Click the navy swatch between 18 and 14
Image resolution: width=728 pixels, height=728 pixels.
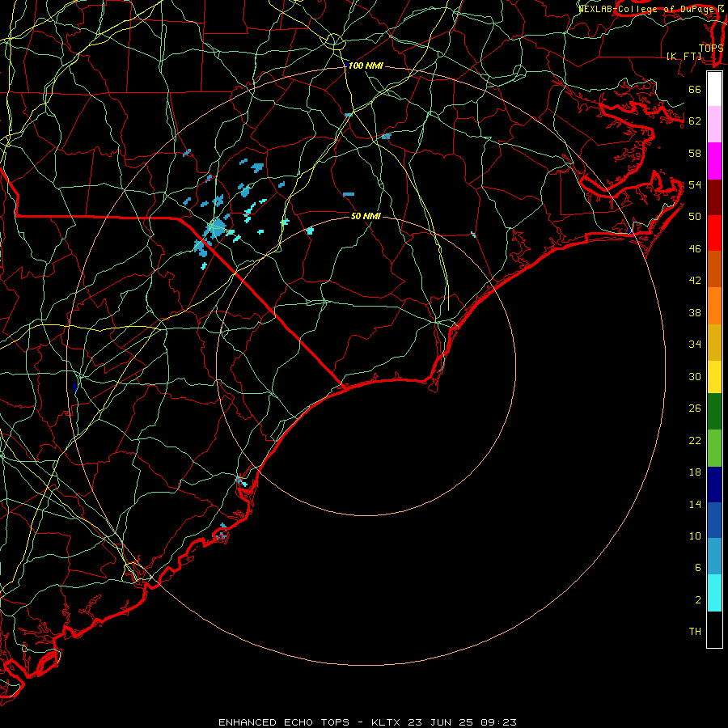714,485
